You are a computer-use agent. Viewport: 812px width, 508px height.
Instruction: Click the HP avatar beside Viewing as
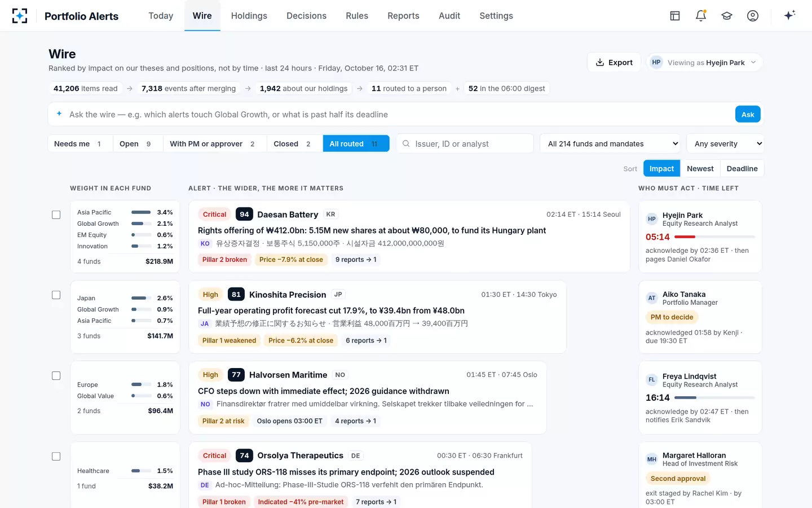click(656, 63)
